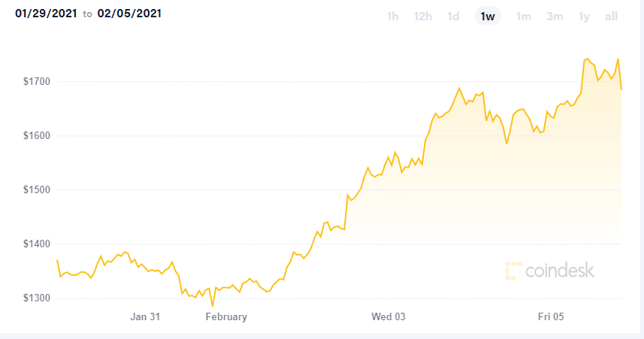Image resolution: width=644 pixels, height=339 pixels.
Task: Click the Wed 03 date marker
Action: (389, 317)
